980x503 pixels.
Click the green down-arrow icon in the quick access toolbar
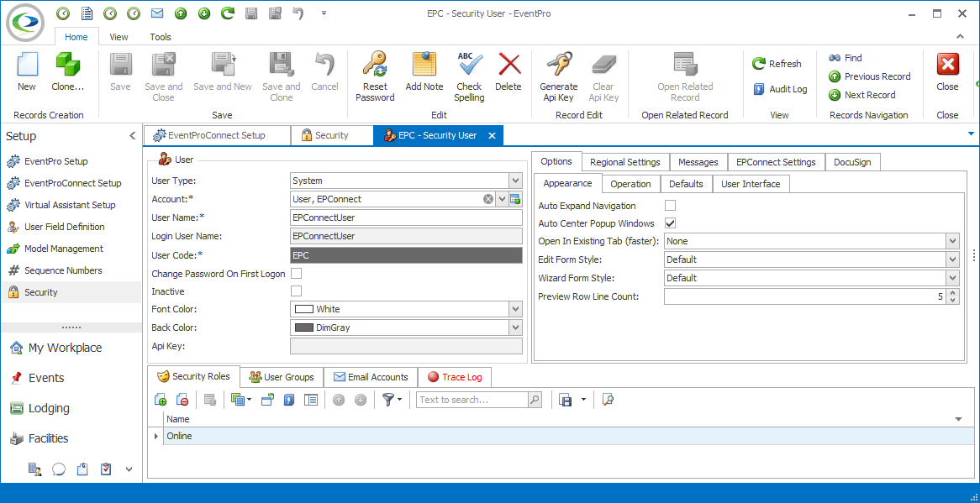(x=203, y=13)
